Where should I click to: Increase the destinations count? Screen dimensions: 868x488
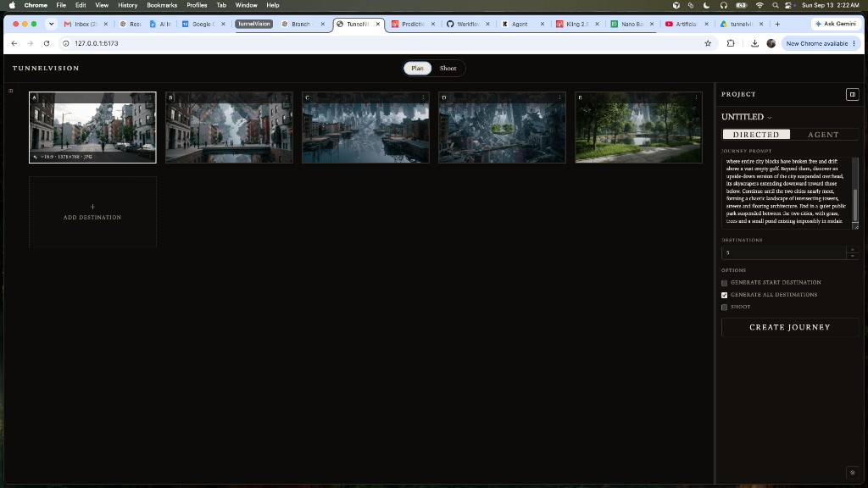[x=853, y=250]
